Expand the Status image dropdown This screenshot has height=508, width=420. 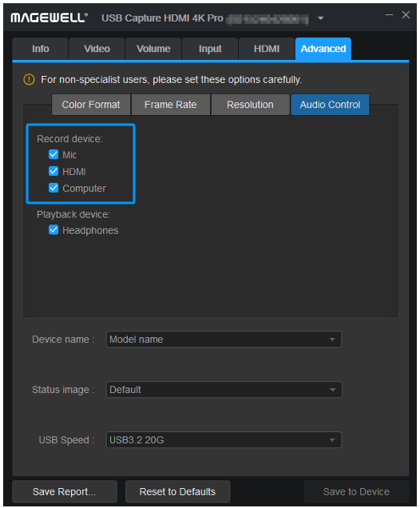pyautogui.click(x=224, y=390)
